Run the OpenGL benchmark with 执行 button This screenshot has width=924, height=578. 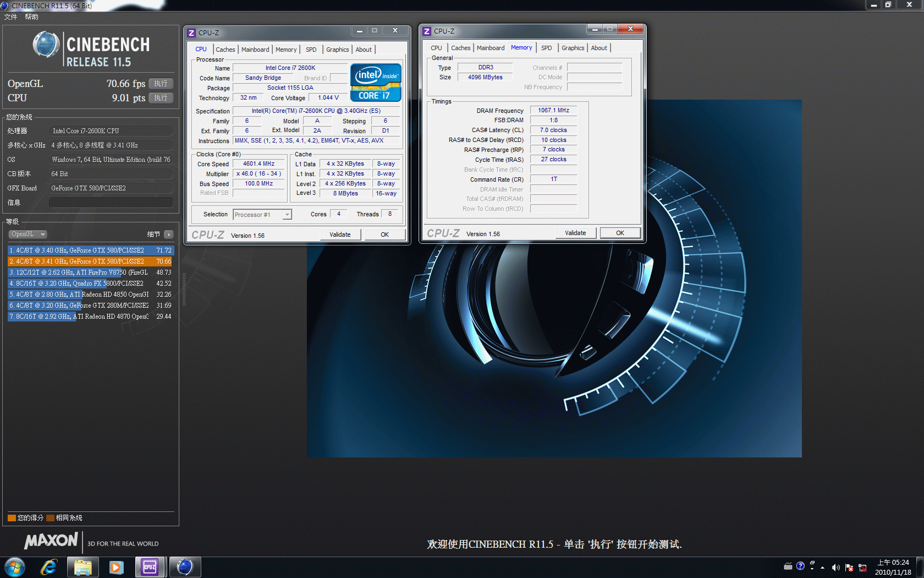coord(161,84)
